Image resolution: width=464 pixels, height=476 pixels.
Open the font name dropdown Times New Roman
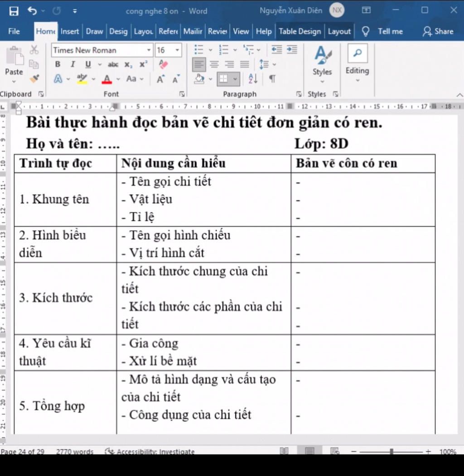point(149,50)
